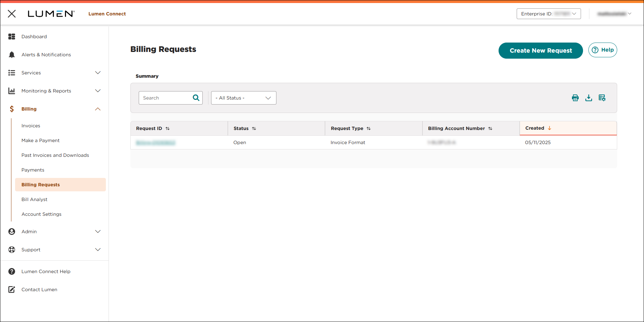
Task: Click the Alerts & Notifications bell icon
Action: click(x=12, y=55)
